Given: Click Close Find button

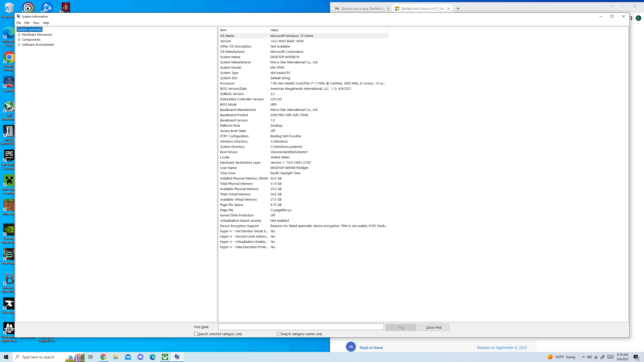Looking at the screenshot, I should click(x=433, y=327).
